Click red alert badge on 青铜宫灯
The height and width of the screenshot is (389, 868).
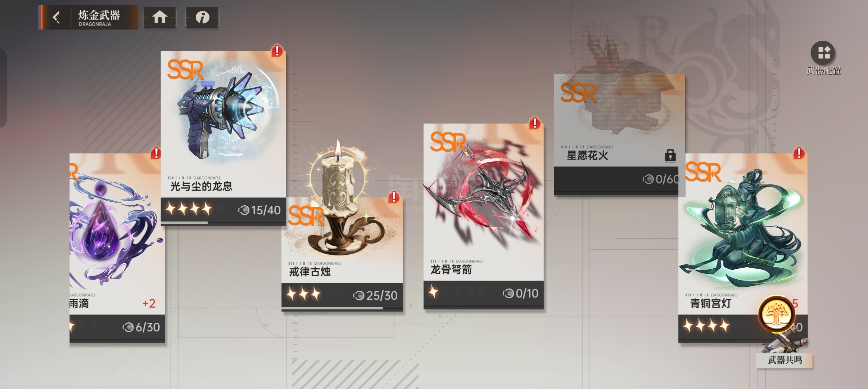799,153
